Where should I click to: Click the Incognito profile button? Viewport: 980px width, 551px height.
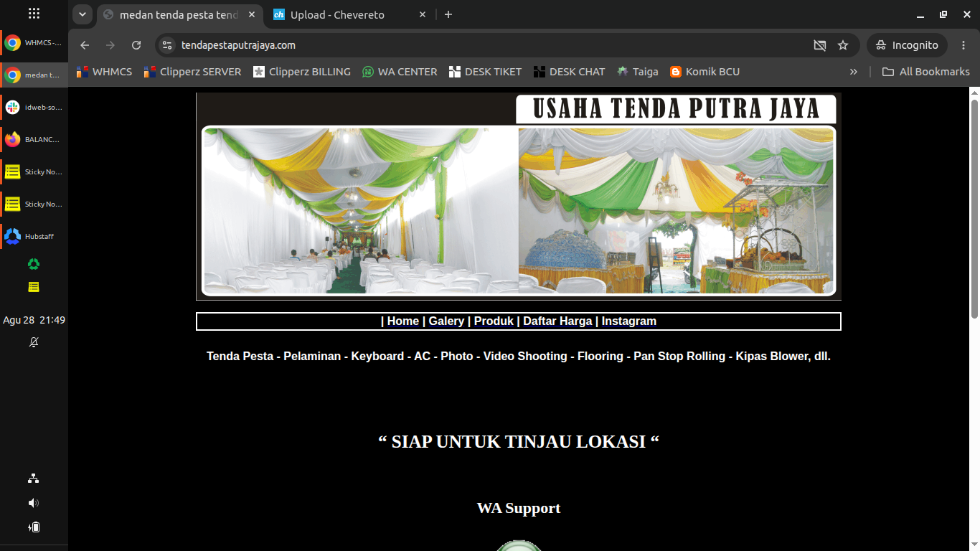pos(908,45)
